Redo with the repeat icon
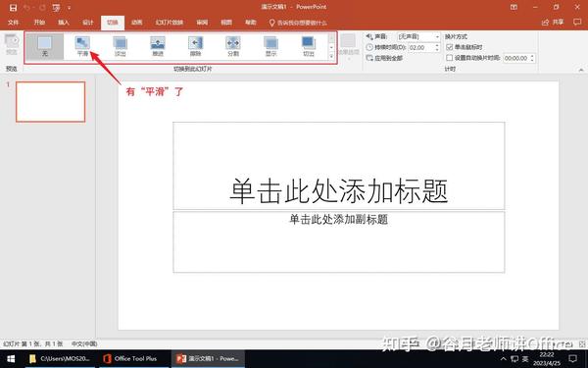Viewport: 588px width, 368px height. [42, 8]
